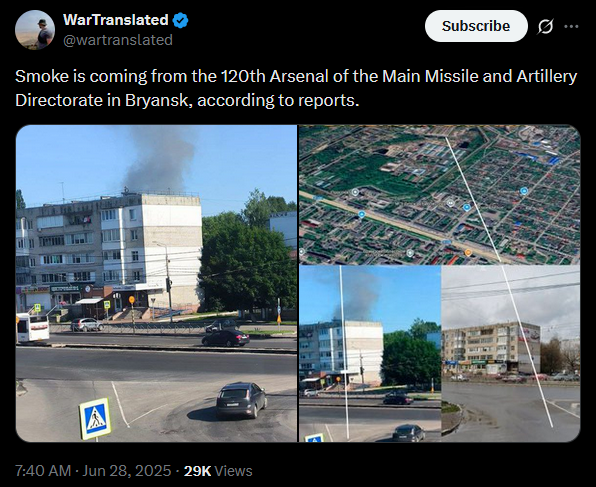Click the tweet timestamp 7:40 AM Jun 28, 2025
596x487 pixels.
pos(93,471)
